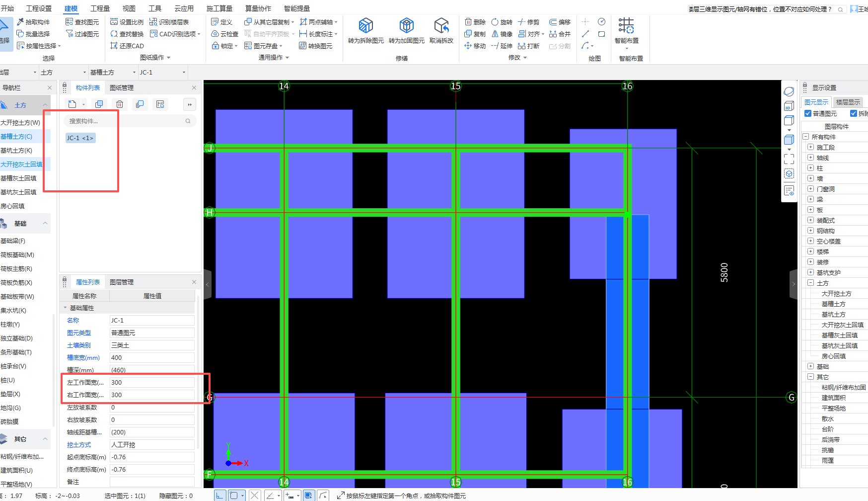Open the JC-1 component dropdown
Screen dimensions: 868x501
pos(184,72)
